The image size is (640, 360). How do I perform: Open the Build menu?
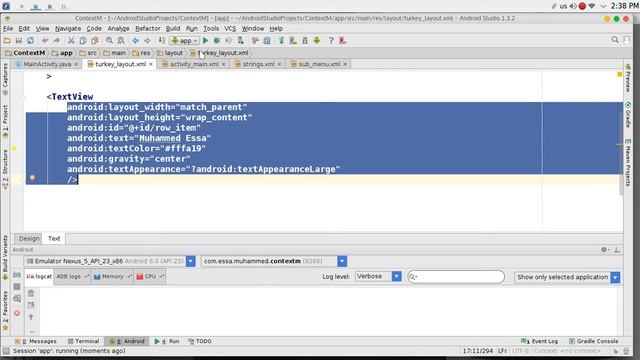(x=173, y=29)
